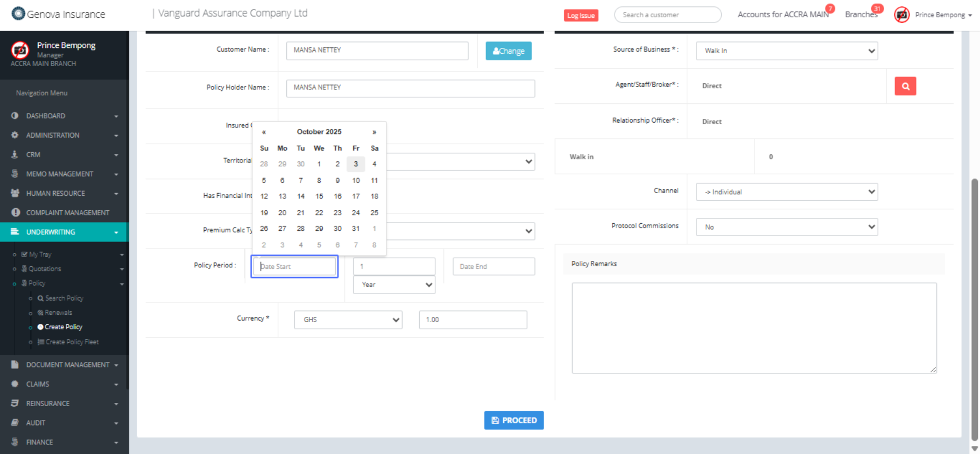Click the Prince Bempong avatar in header

(902, 15)
